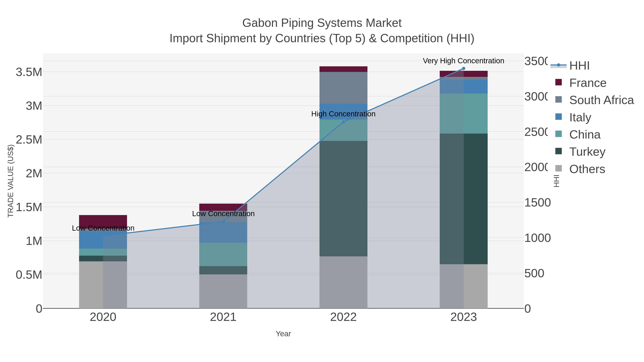Image resolution: width=644 pixels, height=362 pixels.
Task: Click the 'Gabon Piping Systems Market' title
Action: (322, 23)
